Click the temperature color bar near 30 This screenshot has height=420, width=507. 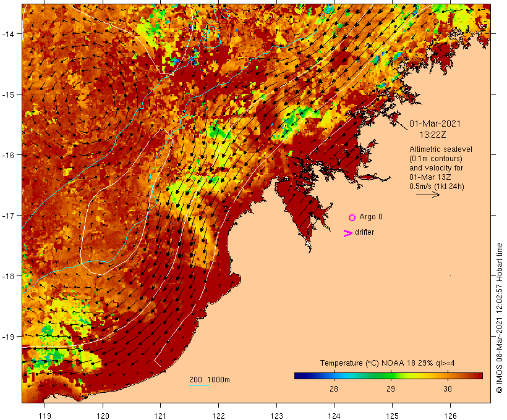click(x=448, y=376)
